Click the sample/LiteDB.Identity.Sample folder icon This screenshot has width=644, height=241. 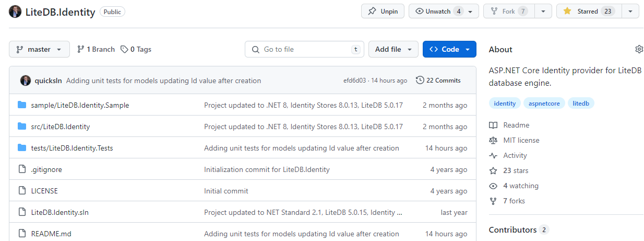(22, 105)
